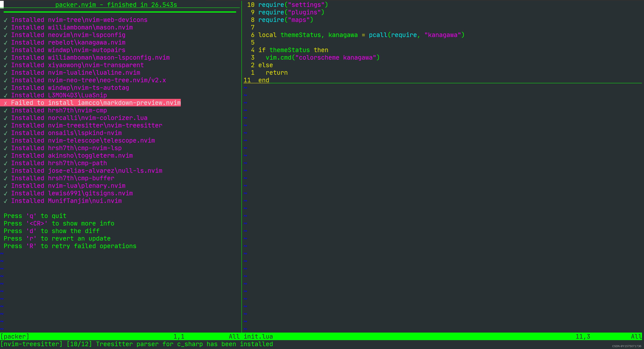Click the 1,1 cursor position in packer status
The image size is (644, 349).
coord(179,336)
